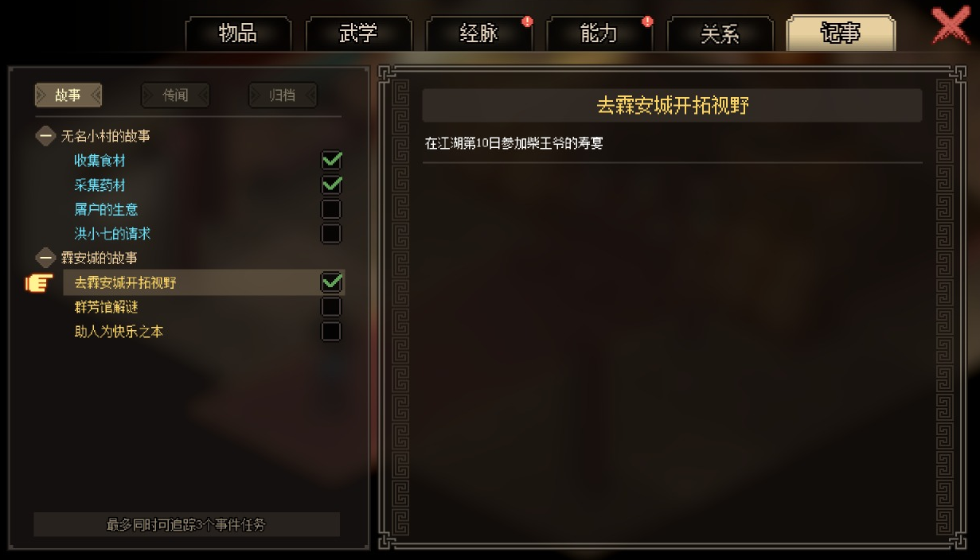Select quest 群芳馆解谜 in the list
This screenshot has height=560, width=980.
(x=107, y=307)
